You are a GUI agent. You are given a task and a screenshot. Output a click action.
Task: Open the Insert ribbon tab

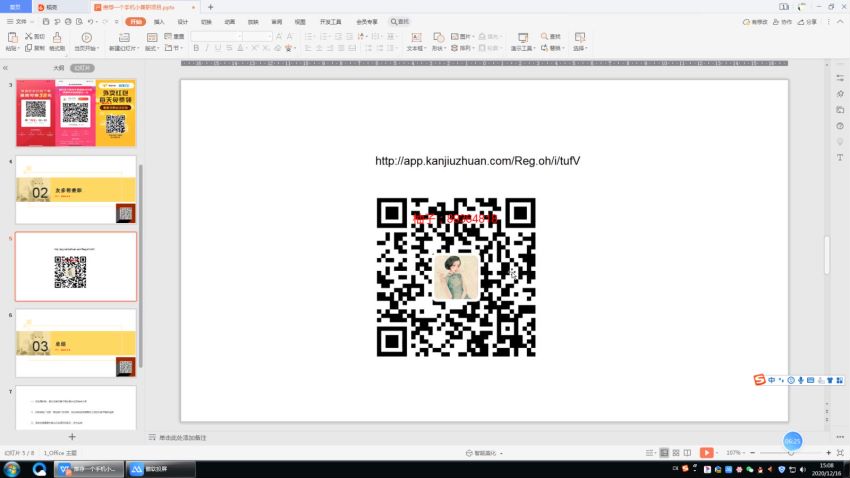(159, 22)
